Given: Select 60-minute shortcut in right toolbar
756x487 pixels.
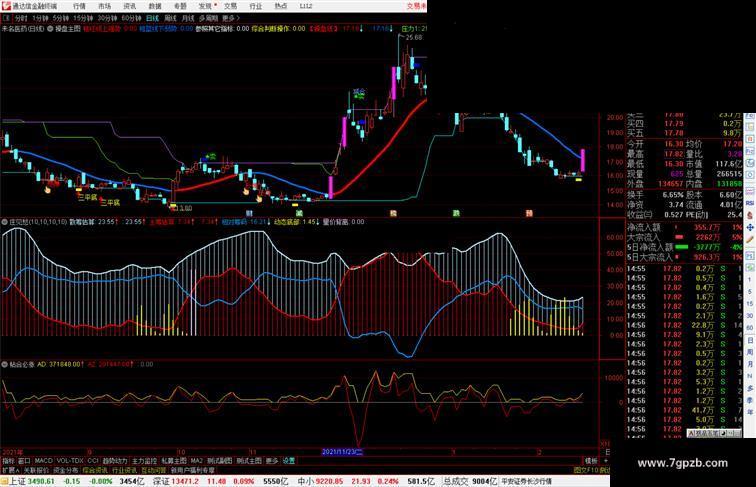Looking at the screenshot, I should tap(750, 328).
